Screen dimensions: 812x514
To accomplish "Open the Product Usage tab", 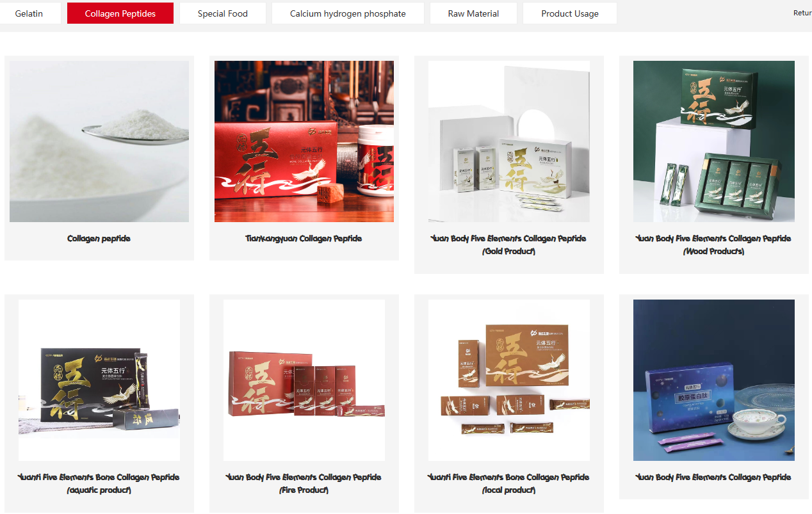I will [x=570, y=13].
